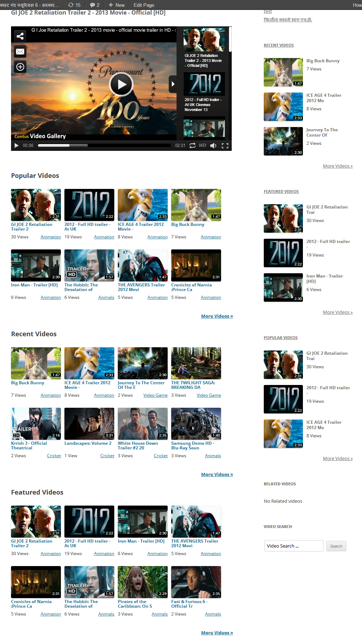Screen dimensions: 362x644
Task: Enter fullscreen mode in the player
Action: pyautogui.click(x=225, y=146)
